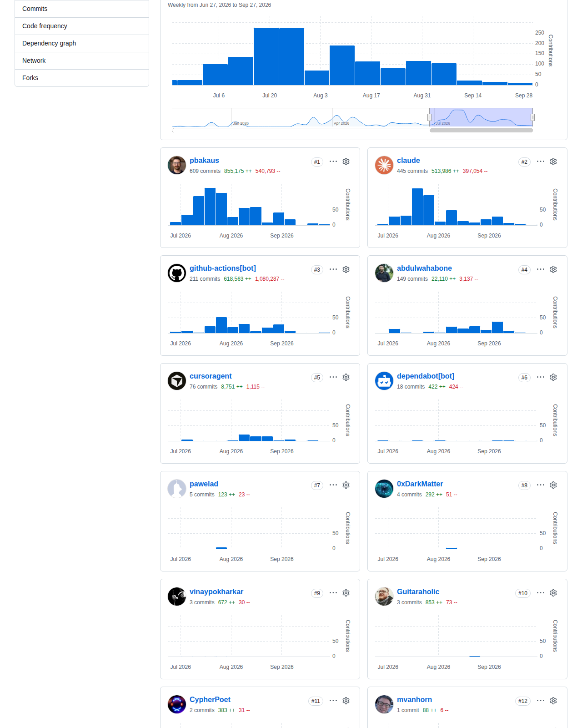
Task: Visit abdulwahabone's profile link
Action: pyautogui.click(x=424, y=268)
